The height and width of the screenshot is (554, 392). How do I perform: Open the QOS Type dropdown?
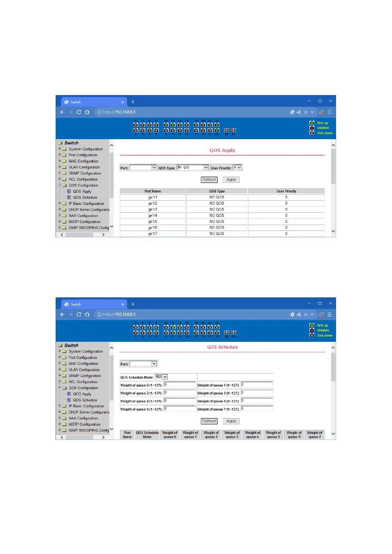coord(193,167)
